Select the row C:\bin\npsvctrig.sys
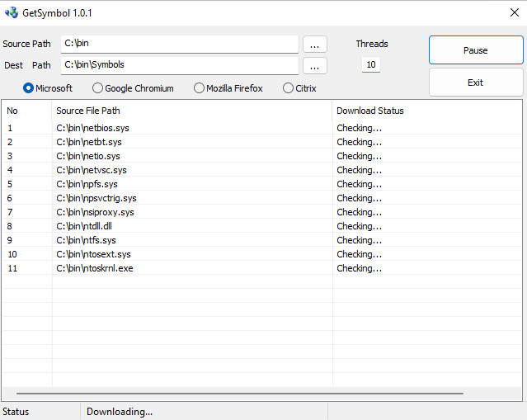The width and height of the screenshot is (527, 420). (261, 198)
